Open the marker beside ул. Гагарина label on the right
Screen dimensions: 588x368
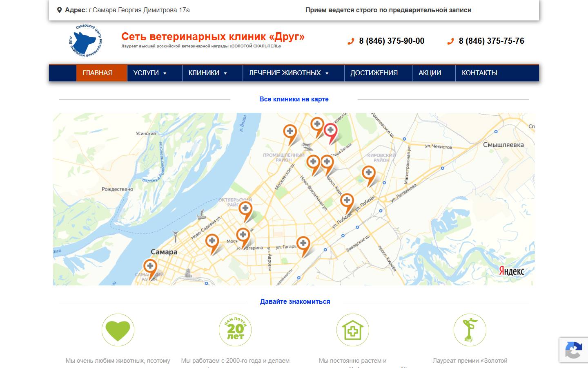click(x=303, y=247)
